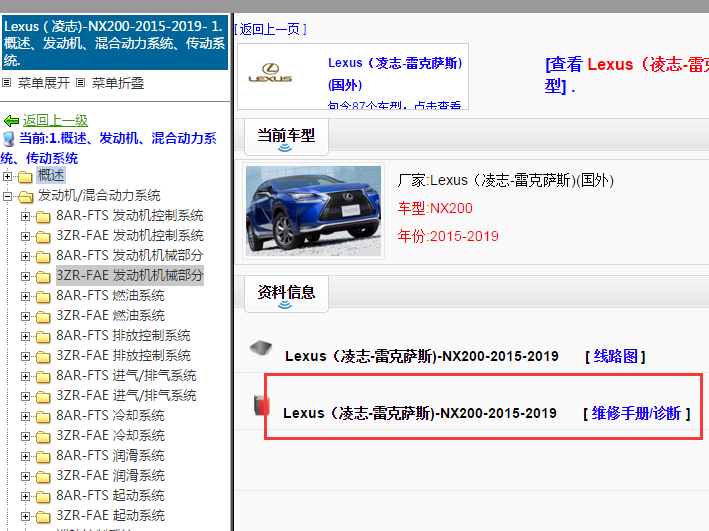Open the 线路图 link
Image resolution: width=709 pixels, height=531 pixels.
pyautogui.click(x=615, y=356)
